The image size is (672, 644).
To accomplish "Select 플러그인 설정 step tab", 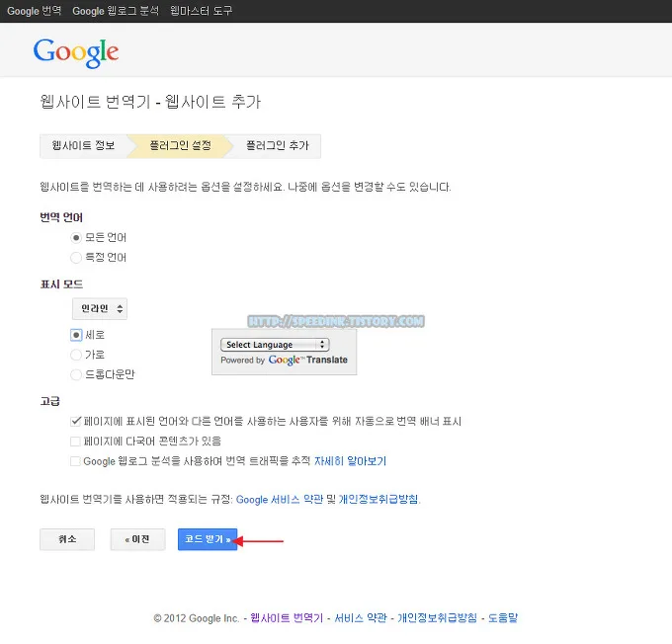I will [180, 146].
